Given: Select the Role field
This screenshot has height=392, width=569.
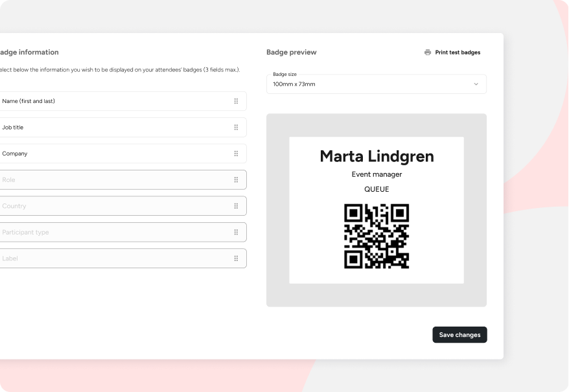Looking at the screenshot, I should 122,179.
